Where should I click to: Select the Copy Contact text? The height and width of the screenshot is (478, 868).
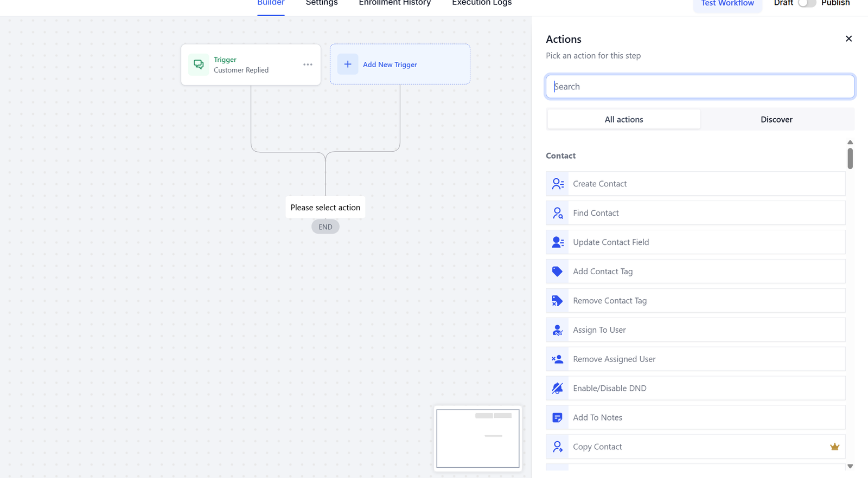point(597,447)
